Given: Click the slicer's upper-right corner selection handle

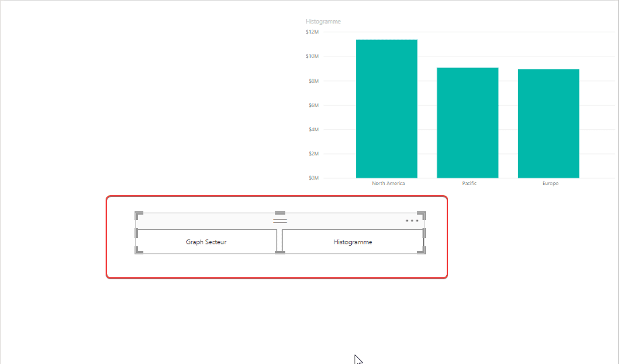Looking at the screenshot, I should [422, 215].
